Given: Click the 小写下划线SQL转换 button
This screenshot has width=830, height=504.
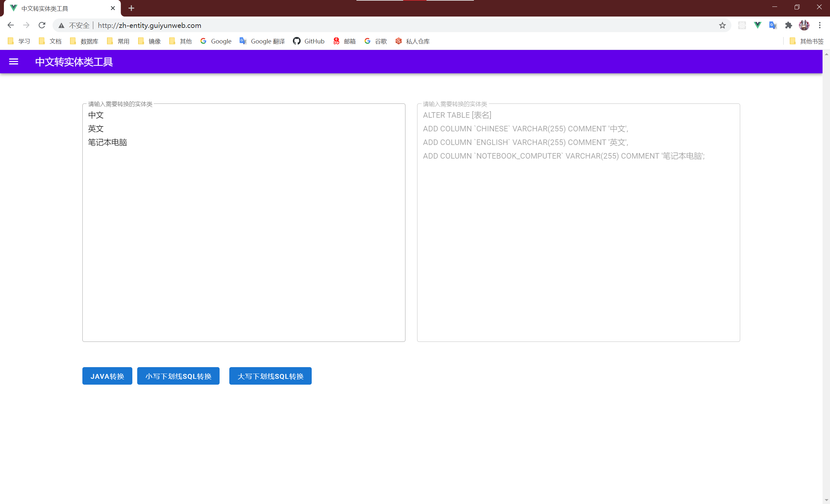Looking at the screenshot, I should click(x=178, y=376).
